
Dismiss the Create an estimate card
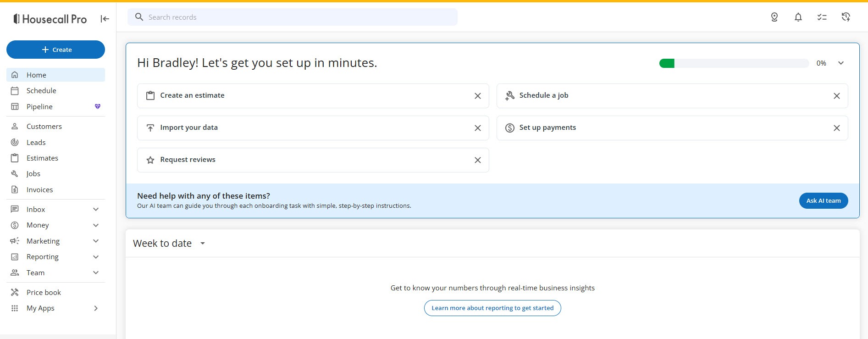tap(478, 96)
